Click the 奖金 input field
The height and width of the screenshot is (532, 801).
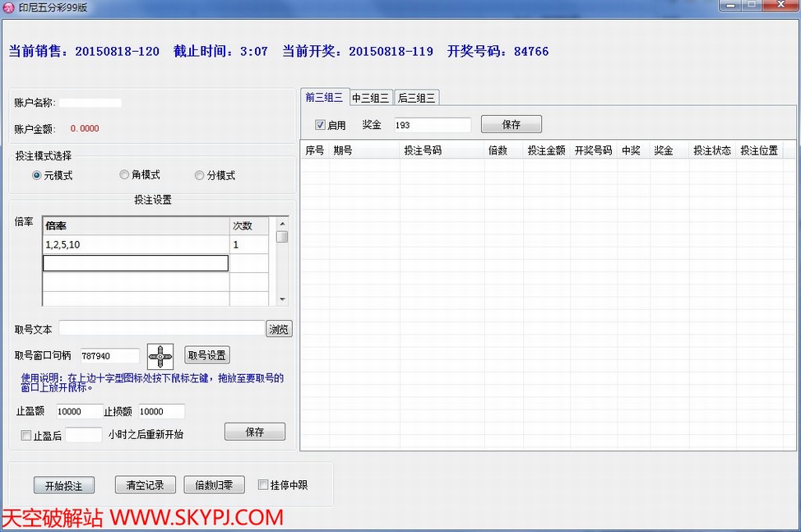[431, 125]
